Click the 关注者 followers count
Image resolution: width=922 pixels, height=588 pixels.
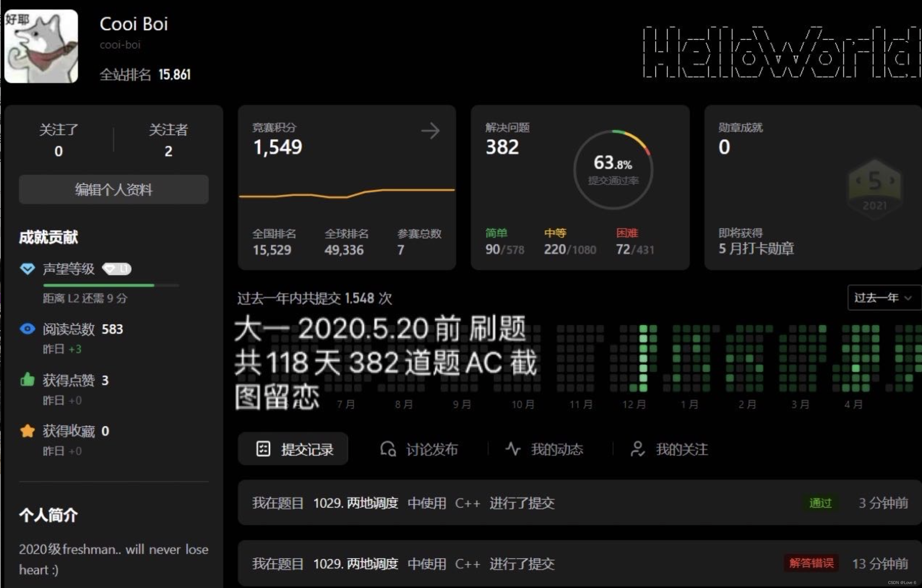click(x=168, y=151)
